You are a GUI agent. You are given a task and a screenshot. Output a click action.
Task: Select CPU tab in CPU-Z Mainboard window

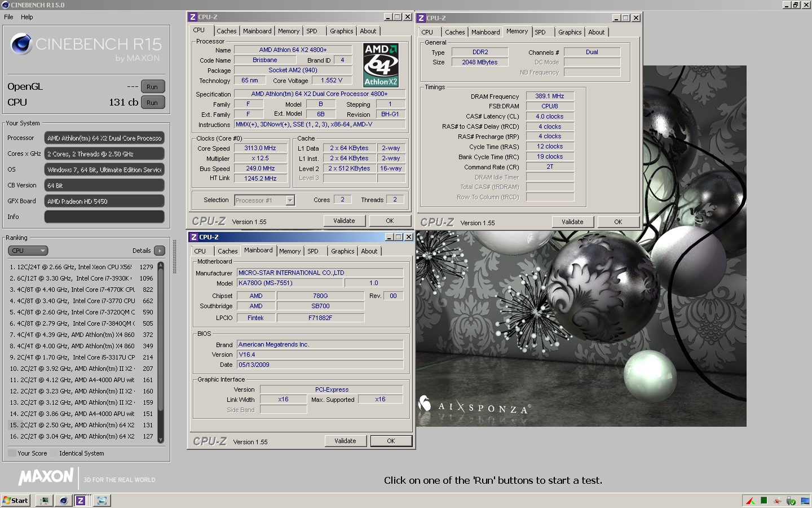coord(200,251)
